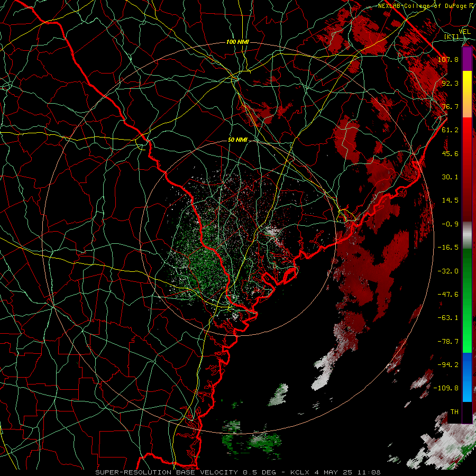Click the -109.8 legend value

tap(446, 388)
